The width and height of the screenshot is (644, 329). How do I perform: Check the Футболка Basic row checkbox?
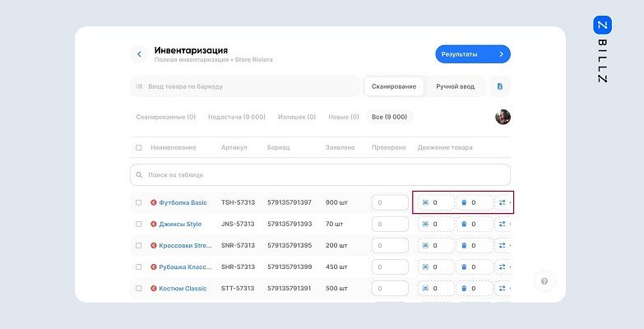(139, 202)
